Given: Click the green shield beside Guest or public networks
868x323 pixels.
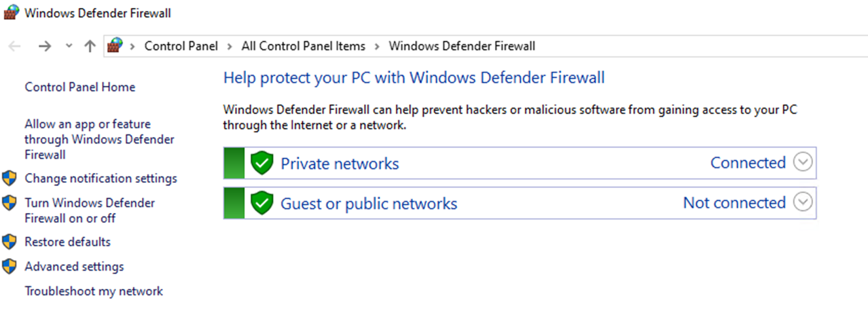Looking at the screenshot, I should [262, 203].
